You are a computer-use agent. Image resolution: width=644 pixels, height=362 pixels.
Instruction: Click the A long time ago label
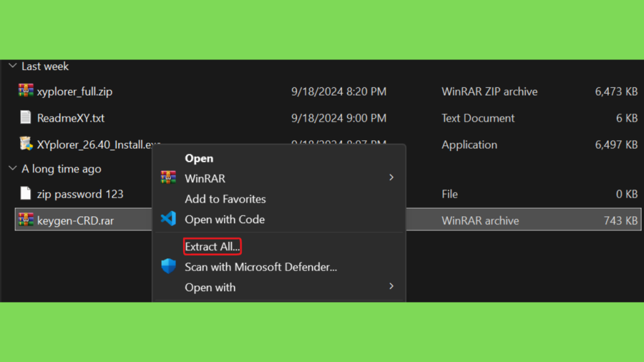click(61, 168)
